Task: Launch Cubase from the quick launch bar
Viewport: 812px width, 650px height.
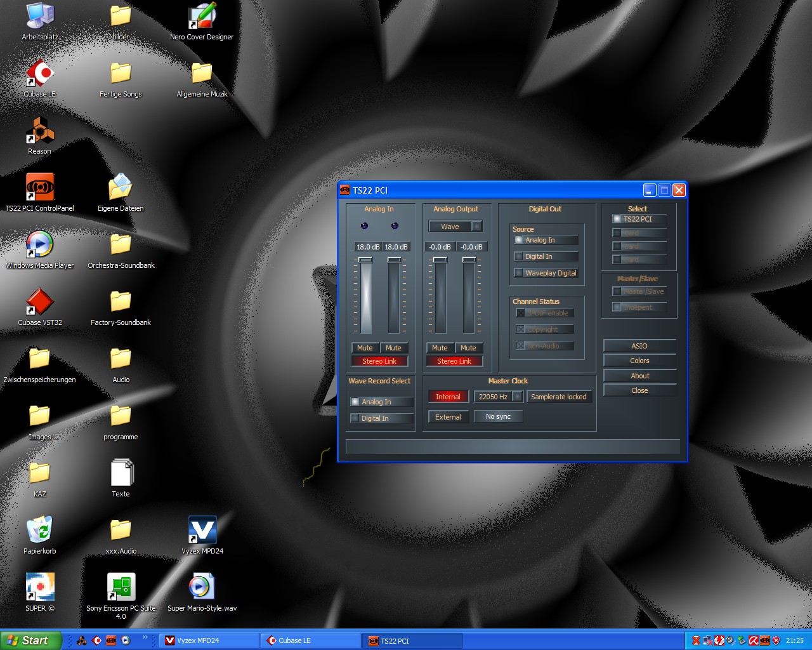Action: coord(96,640)
